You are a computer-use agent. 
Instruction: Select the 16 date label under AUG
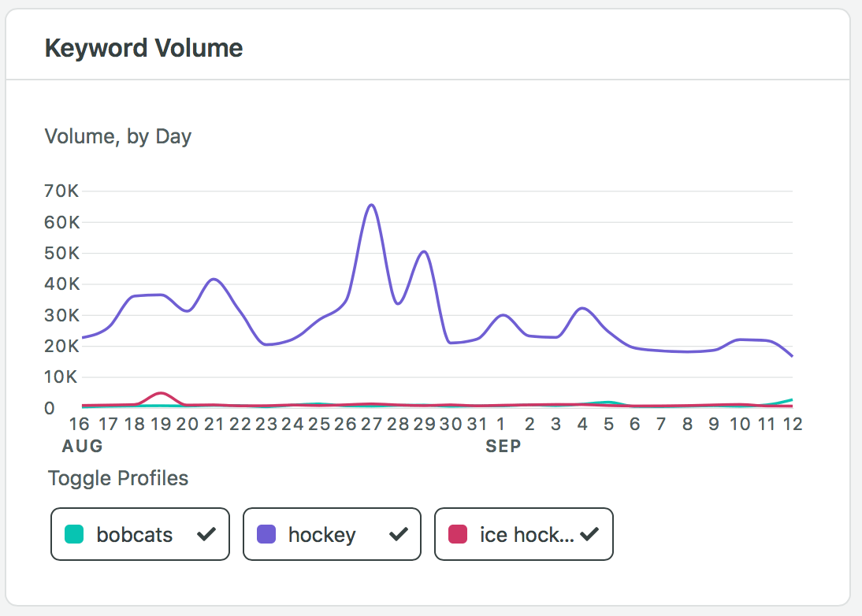point(79,425)
